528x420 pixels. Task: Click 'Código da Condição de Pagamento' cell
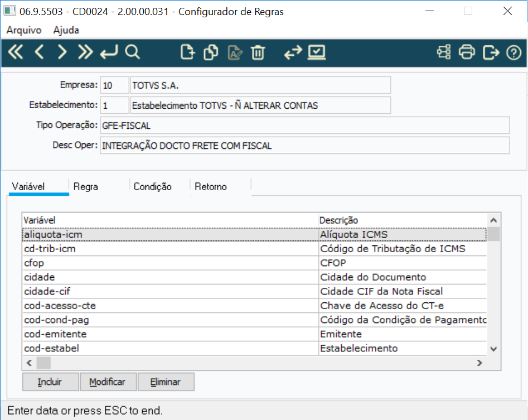pyautogui.click(x=403, y=320)
